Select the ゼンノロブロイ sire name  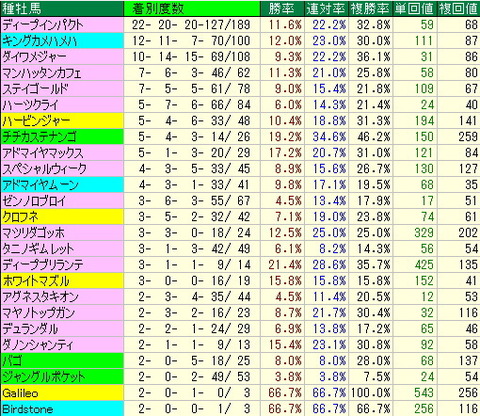point(34,201)
